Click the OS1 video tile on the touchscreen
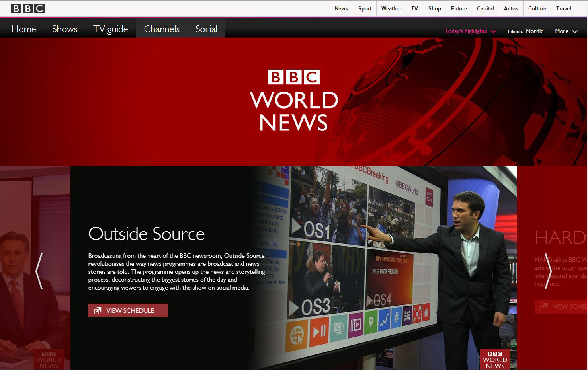The height and width of the screenshot is (370, 588). pos(328,211)
